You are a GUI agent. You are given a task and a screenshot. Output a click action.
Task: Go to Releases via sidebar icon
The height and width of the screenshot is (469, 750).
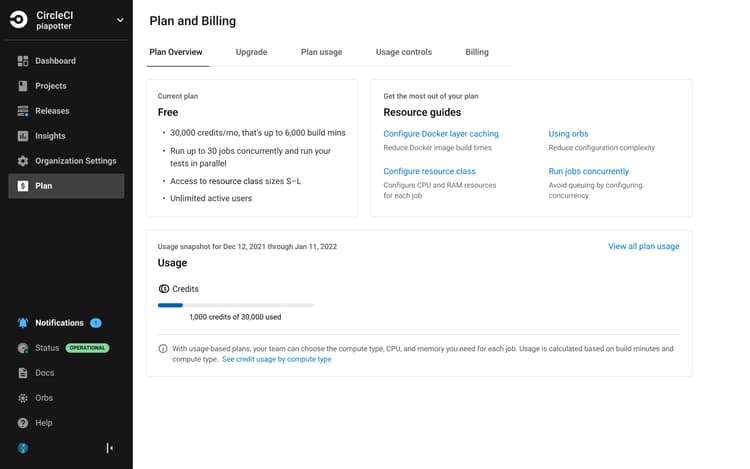click(23, 111)
